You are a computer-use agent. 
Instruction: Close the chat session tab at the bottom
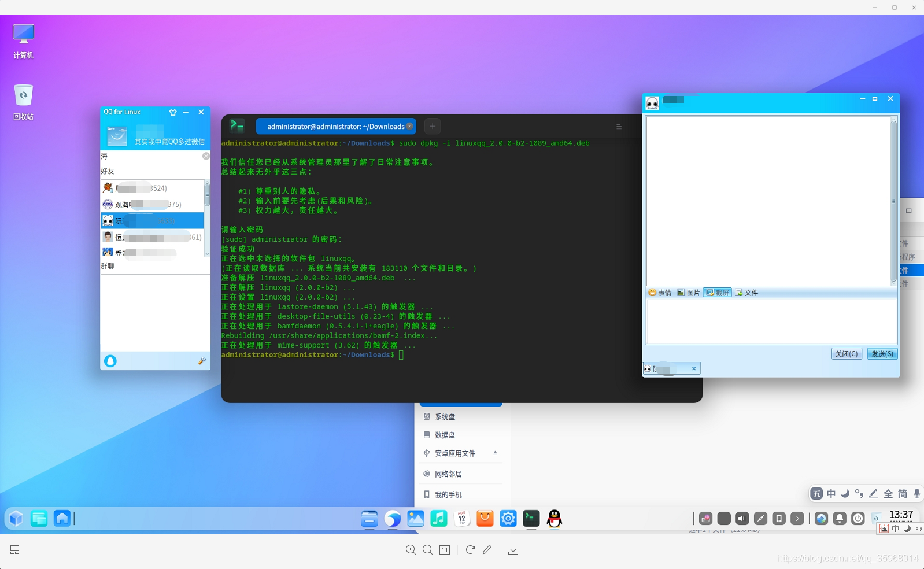tap(694, 368)
